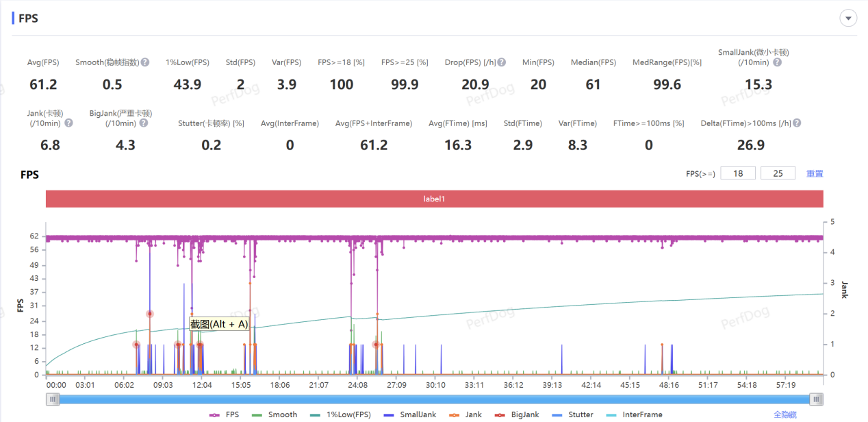The width and height of the screenshot is (868, 422).
Task: Collapse the FPS panel with arrow button
Action: (848, 18)
